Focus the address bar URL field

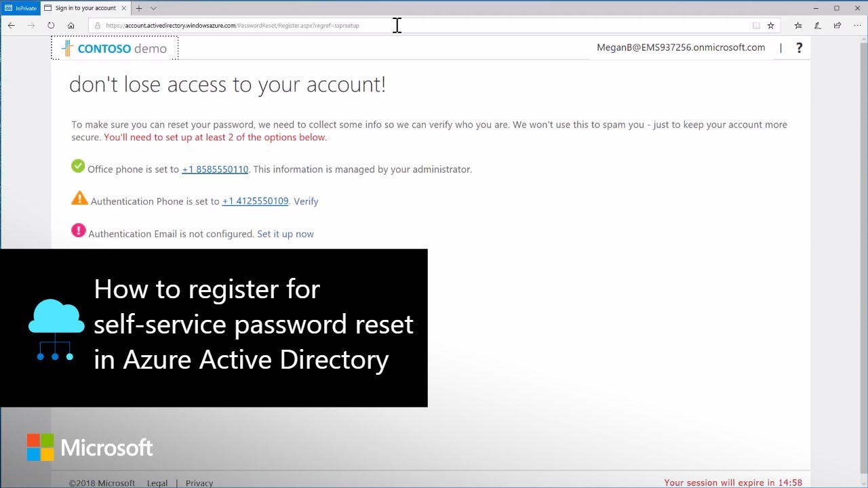(x=434, y=26)
